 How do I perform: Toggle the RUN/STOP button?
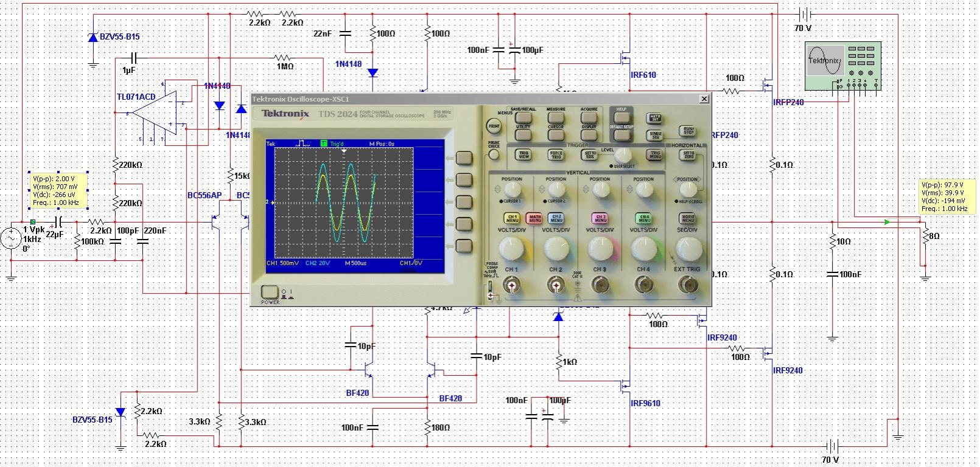coord(688,131)
